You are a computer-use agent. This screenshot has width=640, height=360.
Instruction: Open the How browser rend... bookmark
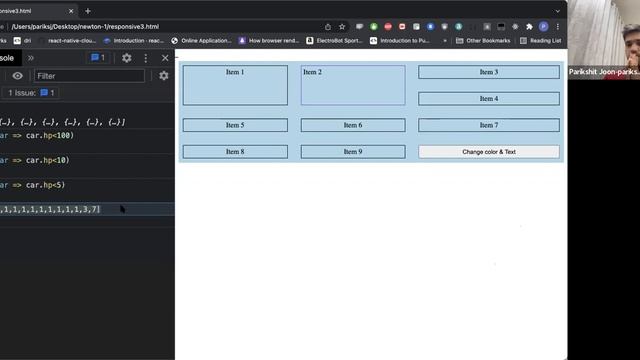269,40
